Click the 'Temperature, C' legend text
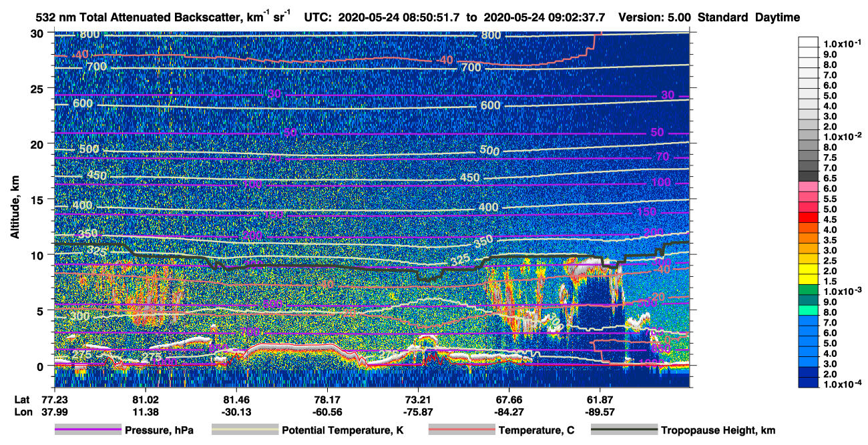The image size is (868, 445). (536, 431)
